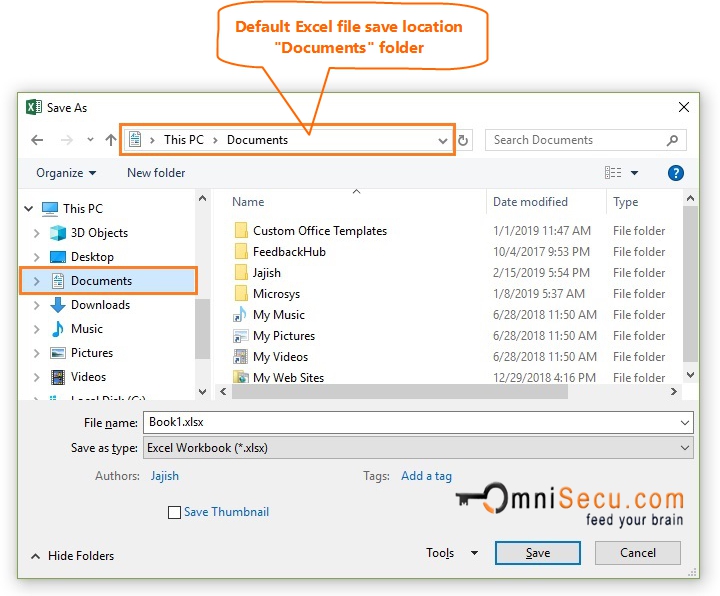Image resolution: width=720 pixels, height=596 pixels.
Task: Expand the Videos tree node
Action: click(37, 377)
